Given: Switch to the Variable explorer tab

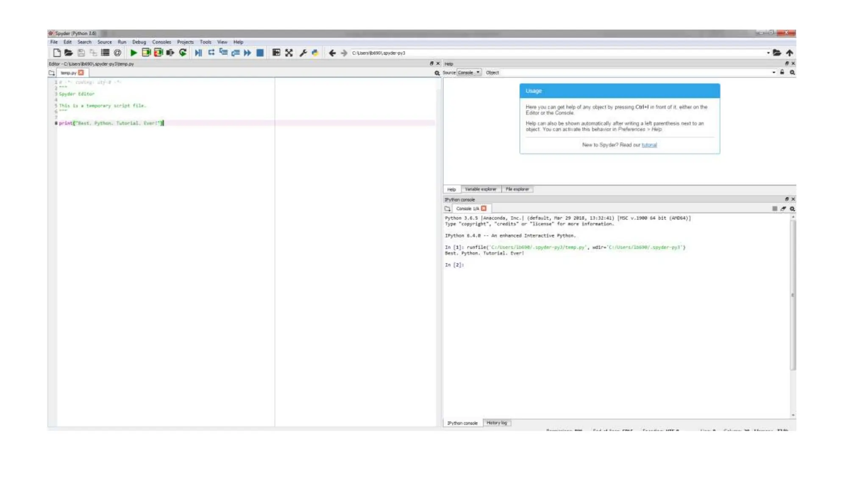Looking at the screenshot, I should point(480,189).
